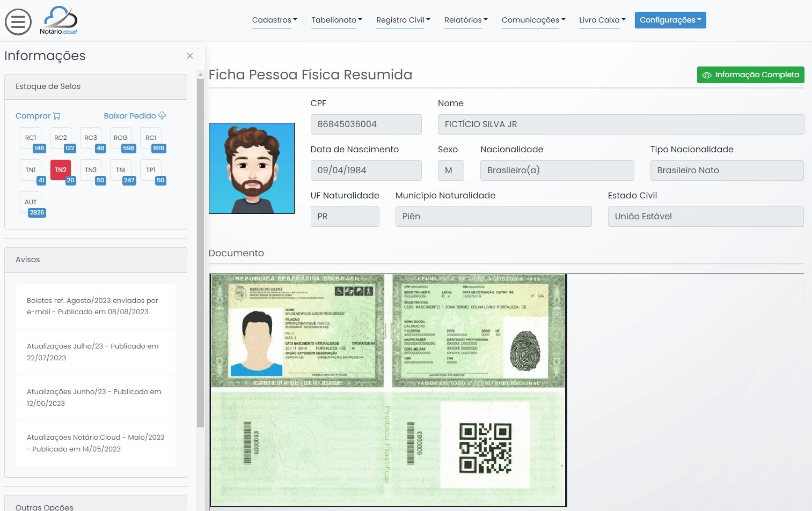Screen dimensions: 812x511
Task: Click the person avatar photo
Action: click(252, 168)
